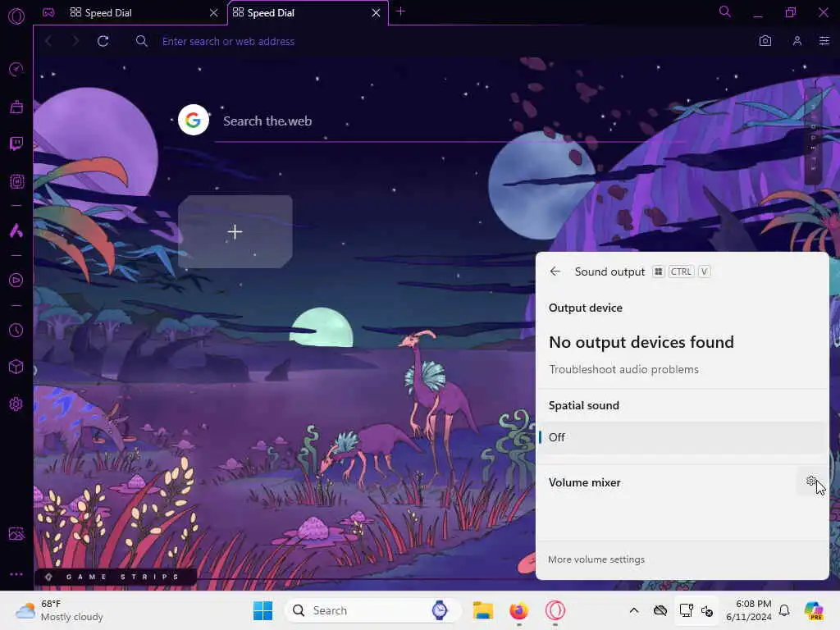Go forward using navigation arrow

pos(75,41)
